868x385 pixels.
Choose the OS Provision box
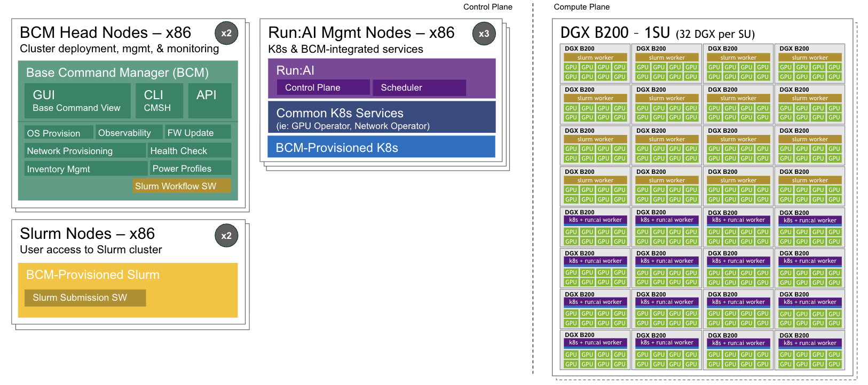click(59, 133)
